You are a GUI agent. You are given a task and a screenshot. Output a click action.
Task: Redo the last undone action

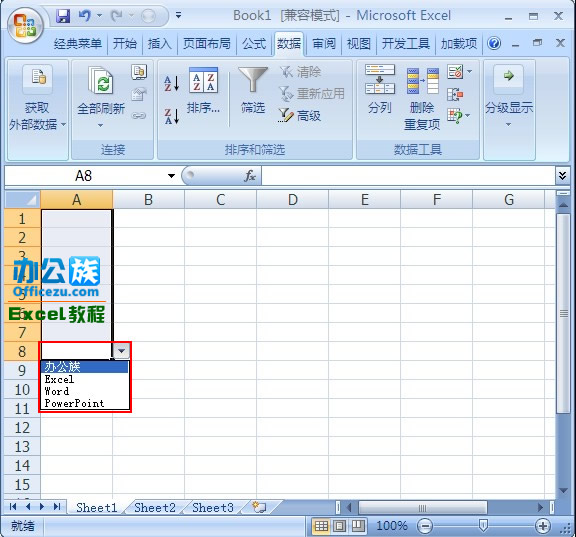(117, 16)
